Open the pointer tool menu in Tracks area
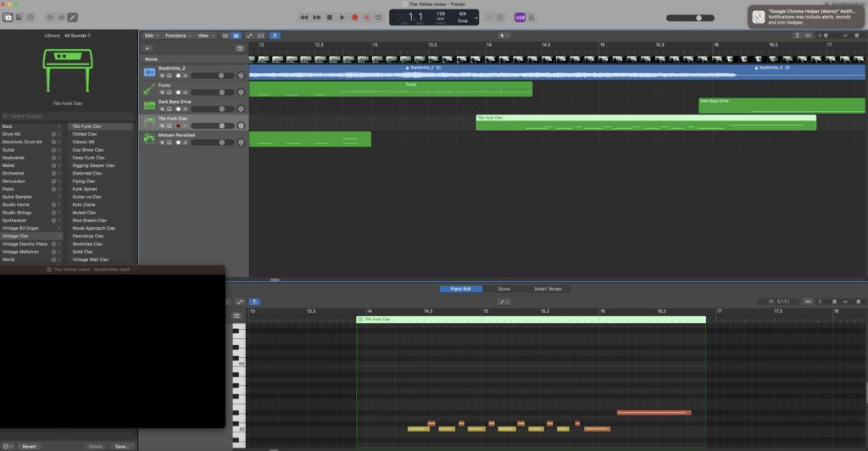Image resolution: width=868 pixels, height=451 pixels. (504, 36)
